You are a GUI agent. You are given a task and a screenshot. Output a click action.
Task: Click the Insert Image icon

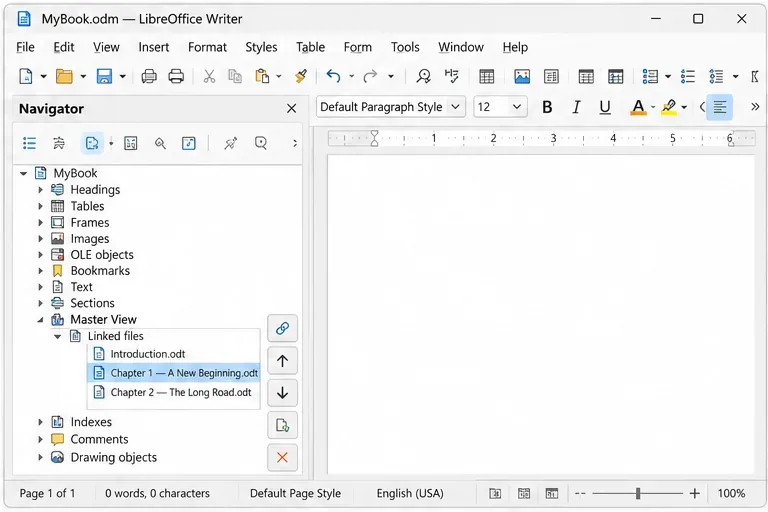point(522,76)
